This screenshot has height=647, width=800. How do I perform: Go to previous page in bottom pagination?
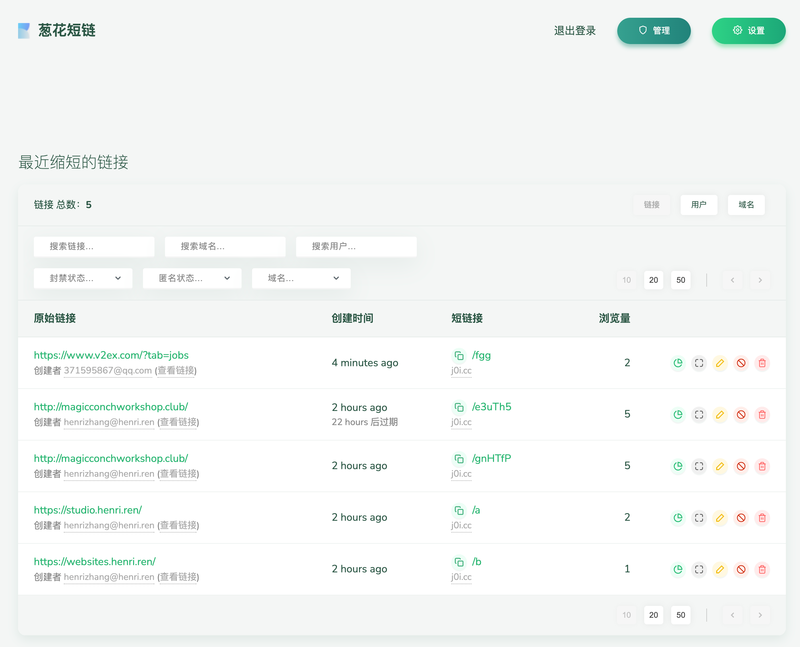pos(733,615)
